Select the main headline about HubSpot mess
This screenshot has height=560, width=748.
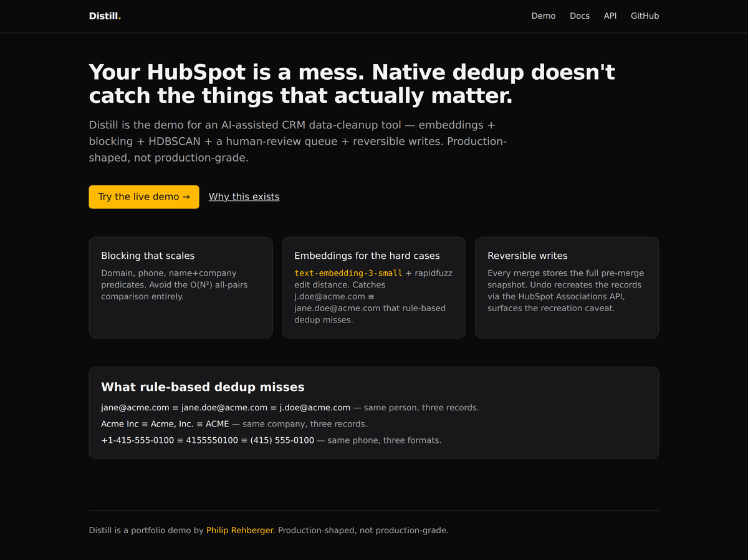(x=352, y=84)
